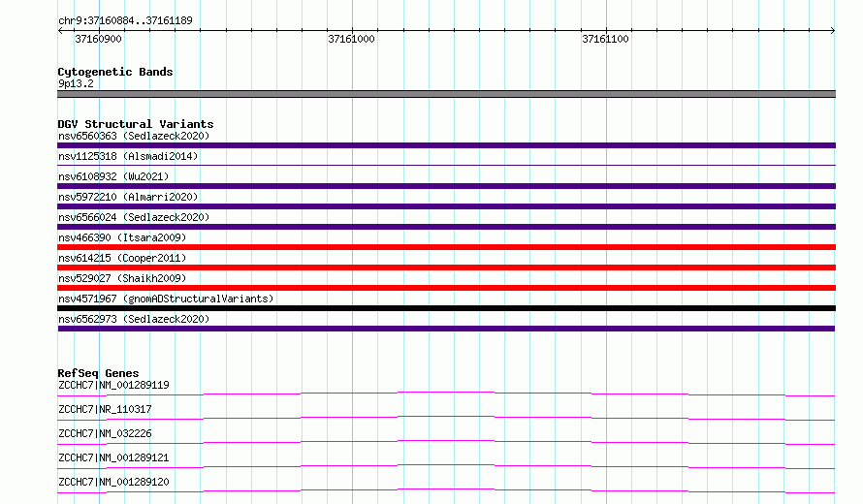The image size is (863, 504).
Task: Click the red bar under nsv529027
Action: click(x=446, y=288)
